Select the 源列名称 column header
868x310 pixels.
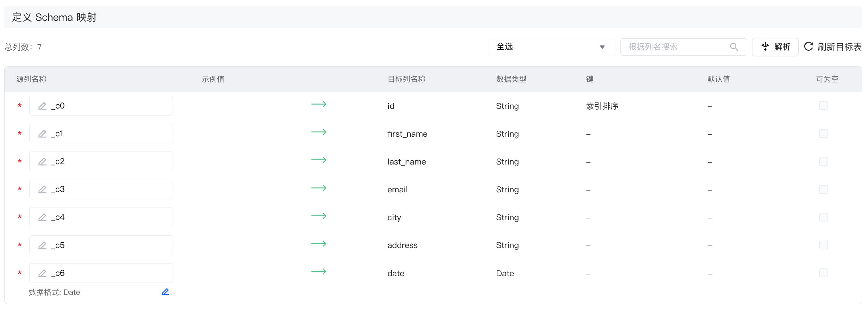coord(31,79)
